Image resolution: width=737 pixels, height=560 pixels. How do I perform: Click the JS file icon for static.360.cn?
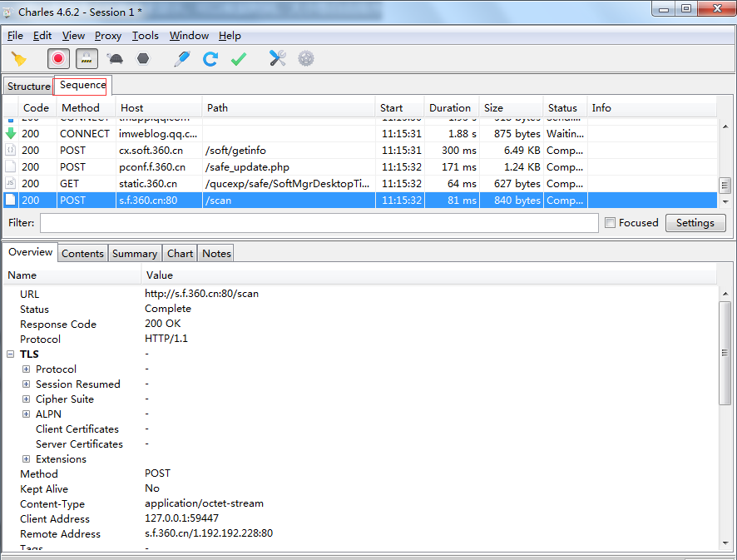point(10,183)
